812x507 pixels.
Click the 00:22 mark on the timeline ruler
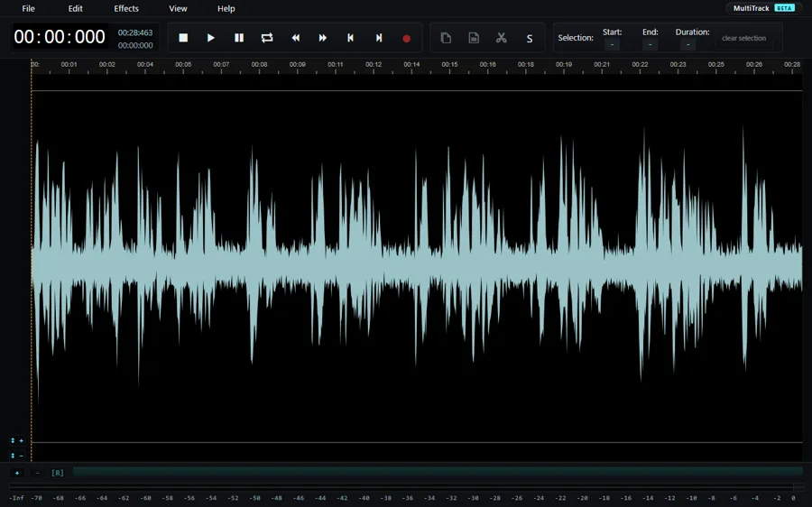tap(640, 65)
